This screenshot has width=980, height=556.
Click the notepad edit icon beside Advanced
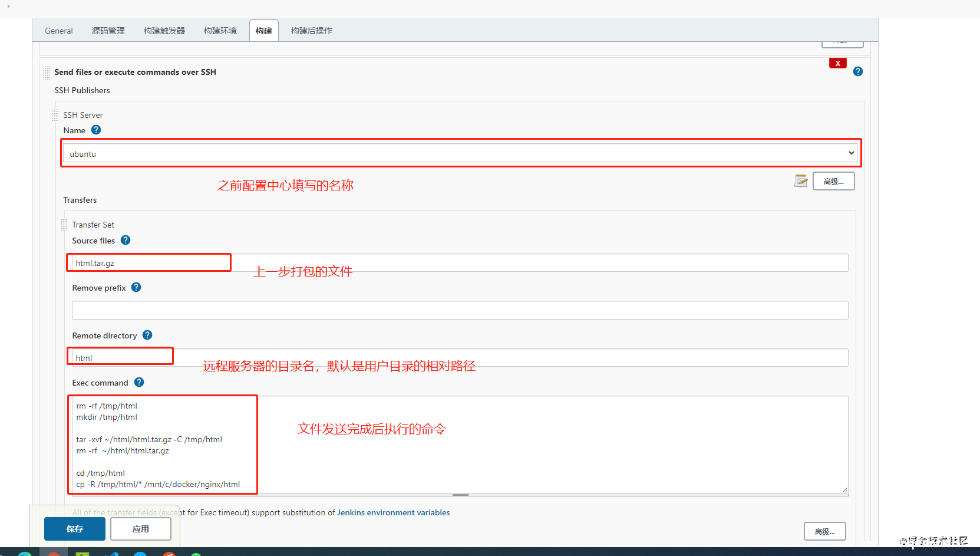[800, 180]
